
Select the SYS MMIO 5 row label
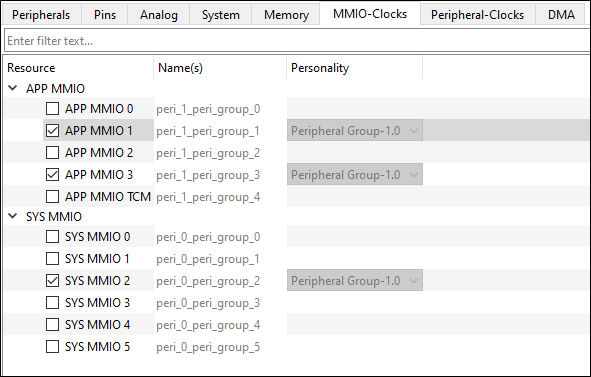click(98, 346)
